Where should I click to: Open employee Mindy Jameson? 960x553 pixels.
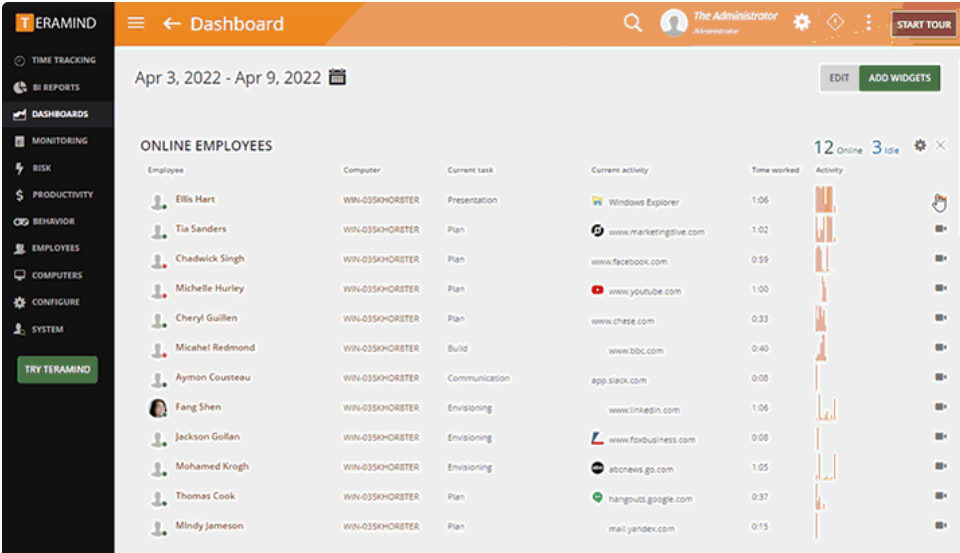209,525
